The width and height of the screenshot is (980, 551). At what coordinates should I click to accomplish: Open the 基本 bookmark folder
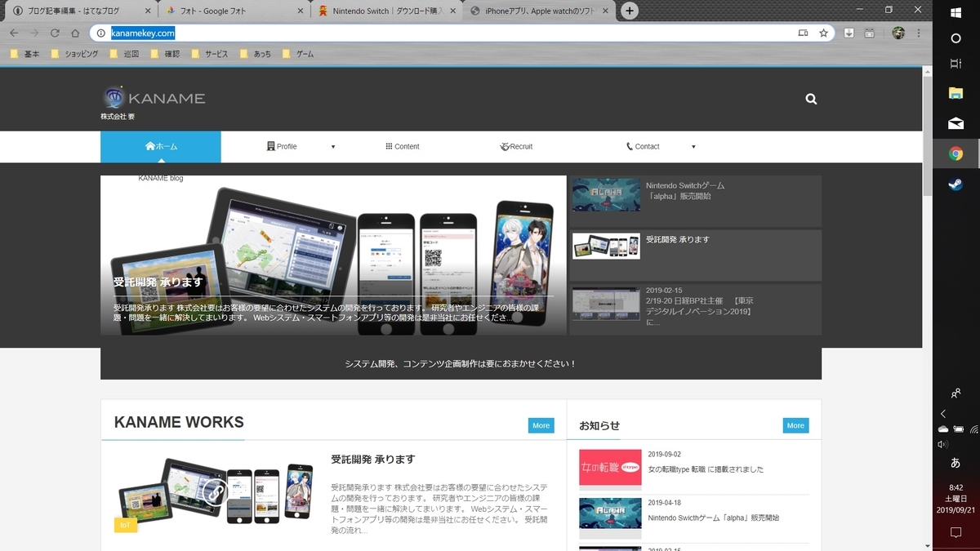(x=25, y=54)
